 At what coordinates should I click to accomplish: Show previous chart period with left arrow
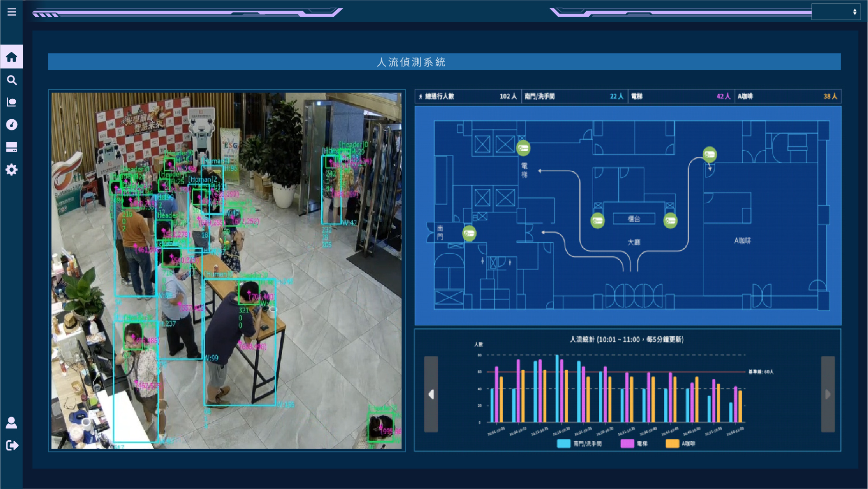click(431, 394)
